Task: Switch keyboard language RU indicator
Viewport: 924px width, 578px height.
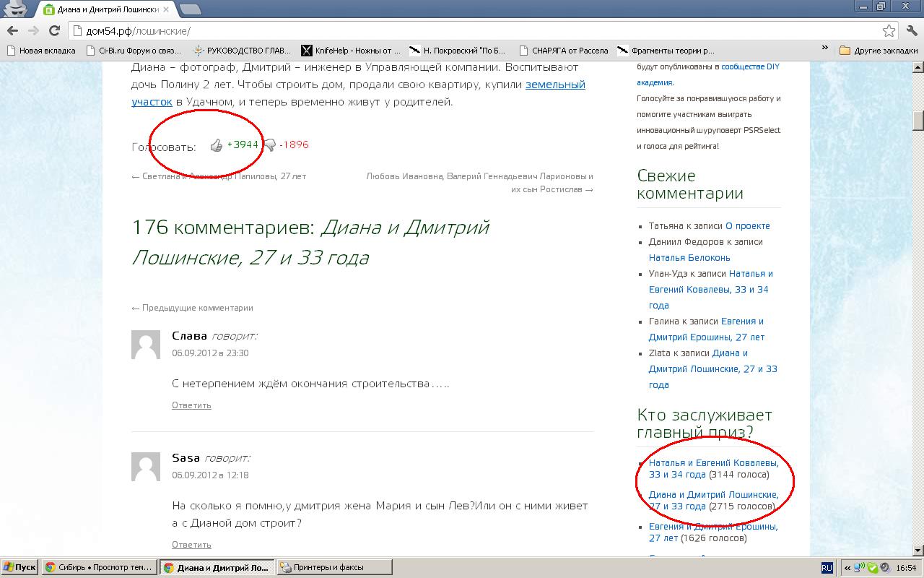Action: 827,568
